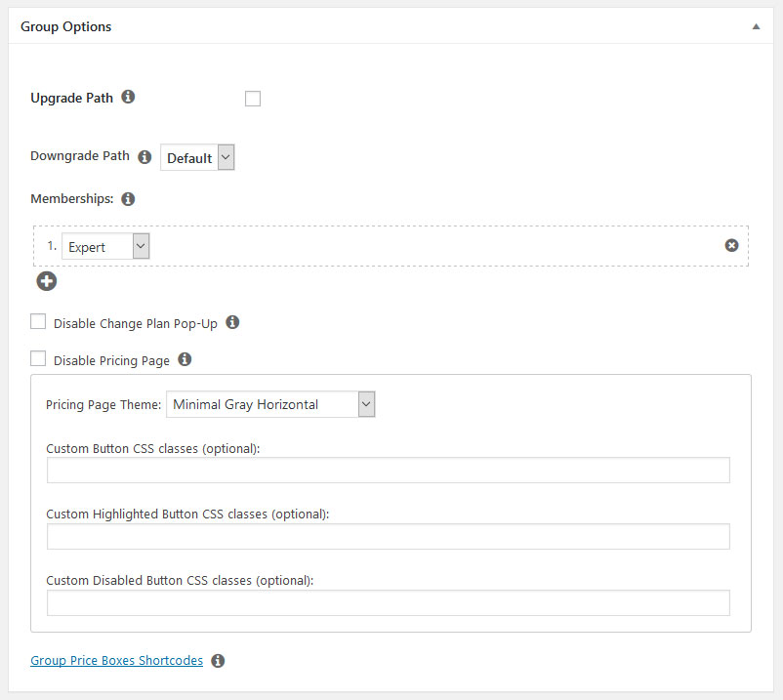Click info icon for Disable Pricing Page

point(185,360)
